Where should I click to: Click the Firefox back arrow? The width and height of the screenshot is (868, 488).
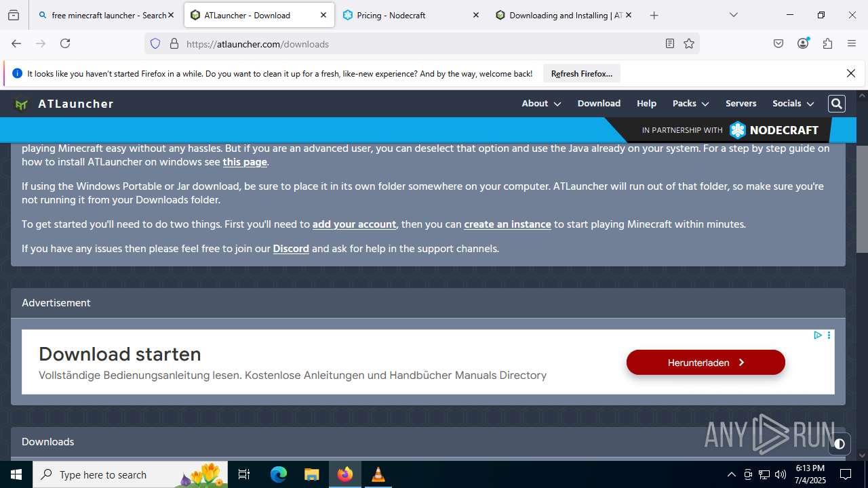coord(16,43)
